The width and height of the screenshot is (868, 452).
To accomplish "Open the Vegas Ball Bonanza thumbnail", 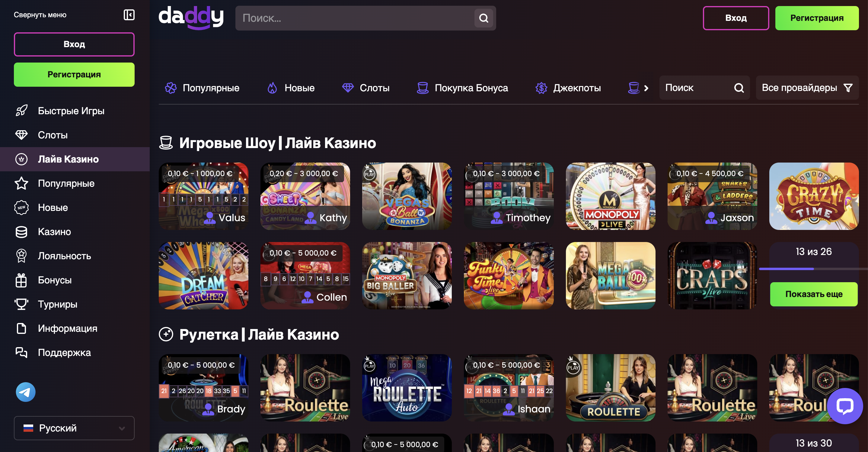I will 407,196.
